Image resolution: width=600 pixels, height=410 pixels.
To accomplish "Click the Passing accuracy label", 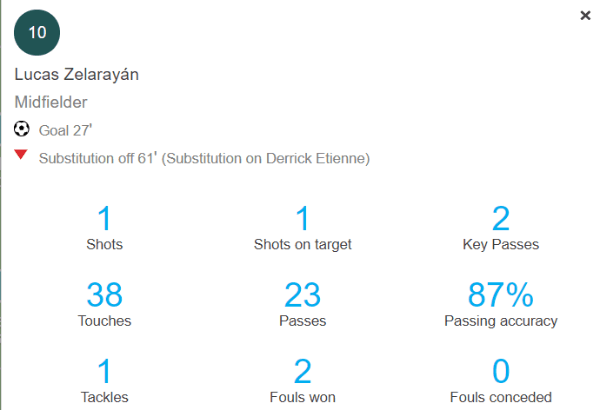I will pos(502,321).
